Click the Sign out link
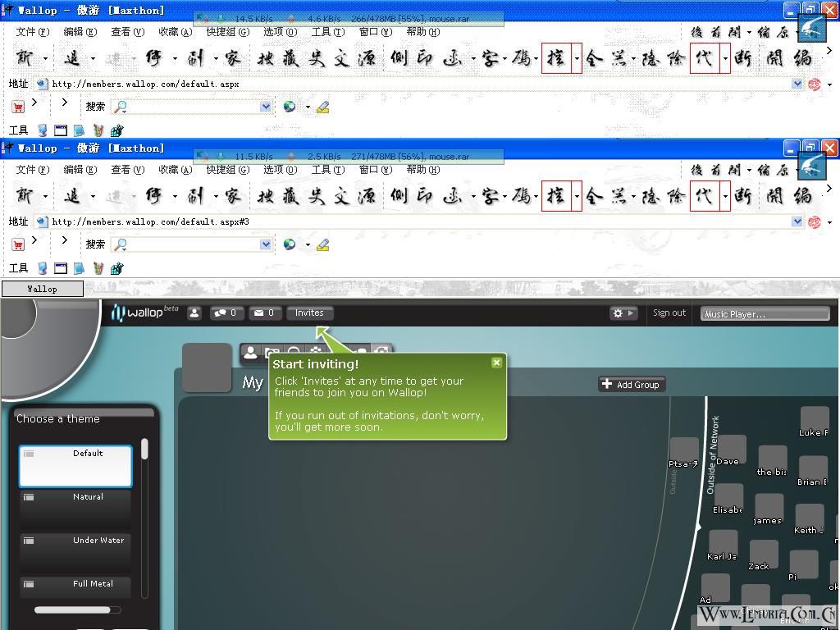840x630 pixels. 669,313
